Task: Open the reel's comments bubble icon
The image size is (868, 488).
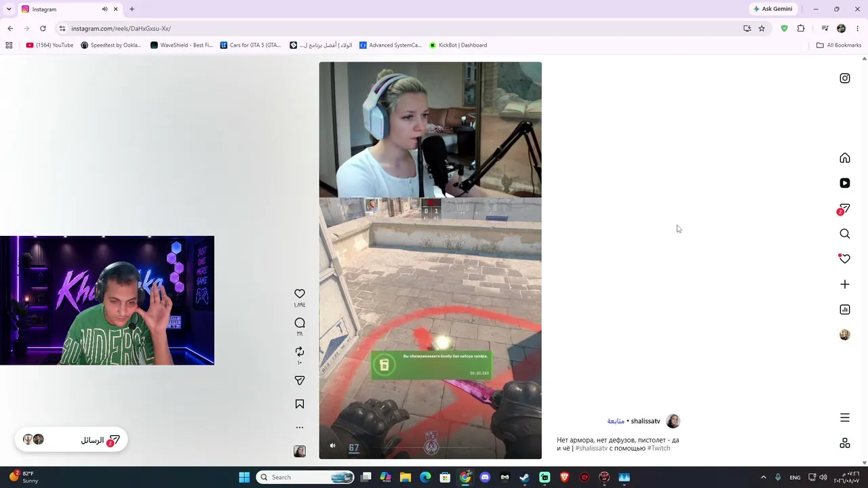Action: tap(300, 323)
